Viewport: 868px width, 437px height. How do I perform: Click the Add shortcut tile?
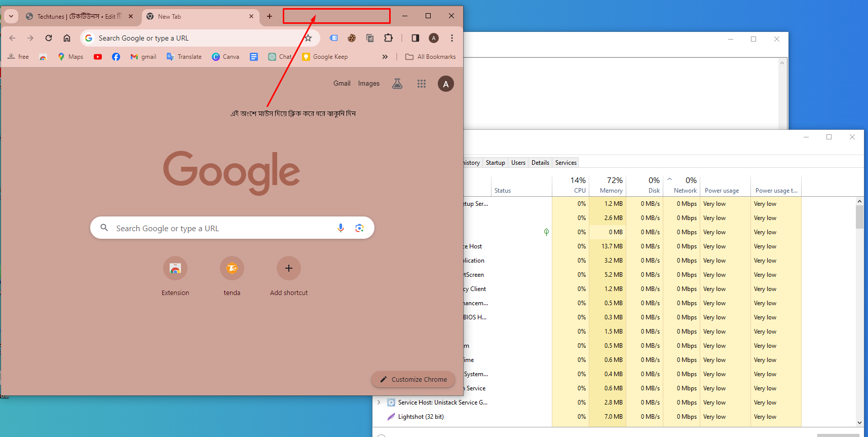click(289, 276)
